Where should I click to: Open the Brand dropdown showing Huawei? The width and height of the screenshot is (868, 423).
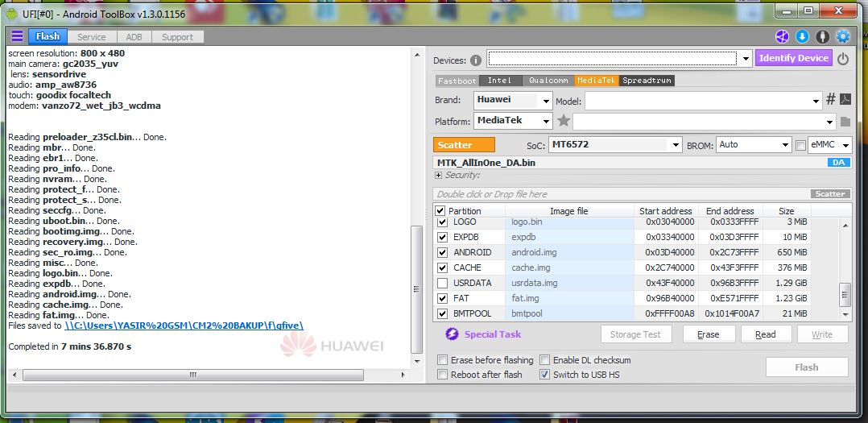(x=547, y=101)
